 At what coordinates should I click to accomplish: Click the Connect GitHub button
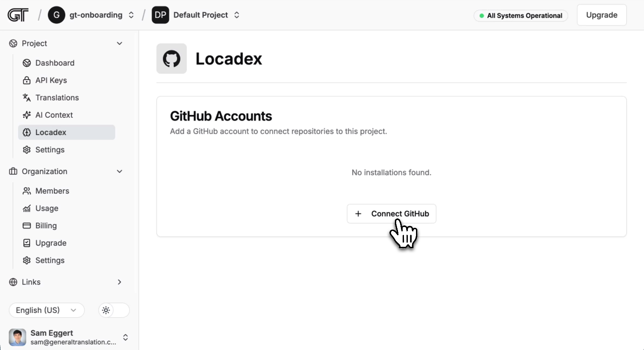click(x=391, y=214)
